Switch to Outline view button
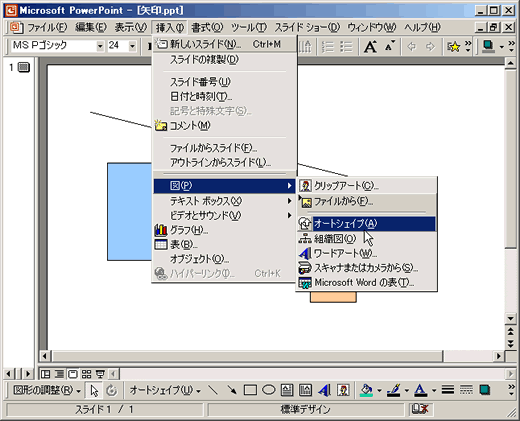Screen dimensions: 520x421 click(x=59, y=374)
